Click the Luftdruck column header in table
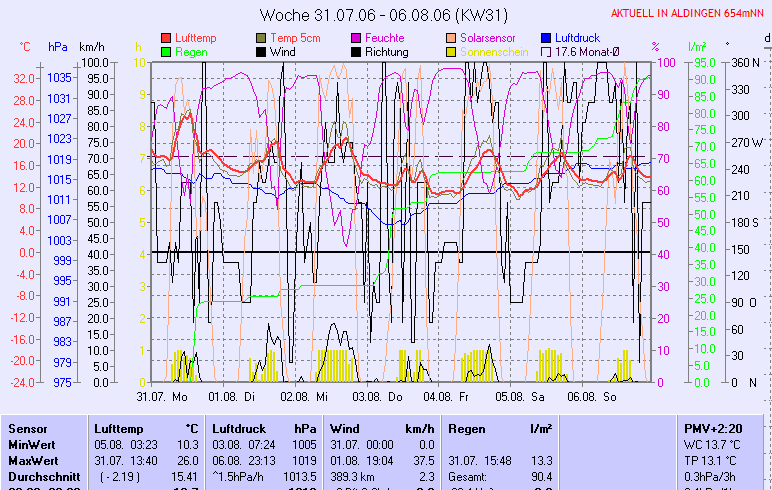772x490 pixels. coord(238,428)
